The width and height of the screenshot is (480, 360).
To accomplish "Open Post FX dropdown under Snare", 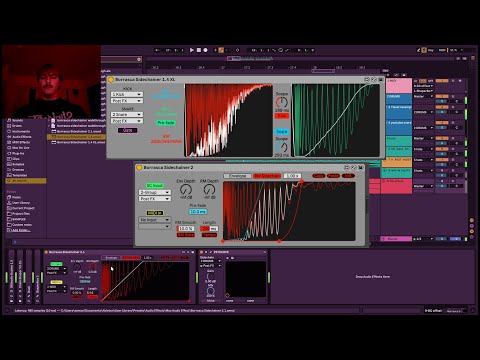I will (x=127, y=121).
